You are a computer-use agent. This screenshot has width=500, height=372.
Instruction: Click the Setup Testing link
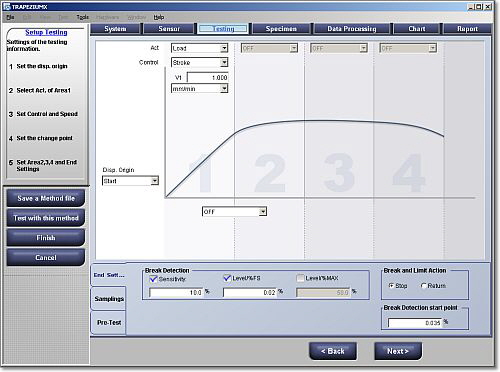coord(46,32)
